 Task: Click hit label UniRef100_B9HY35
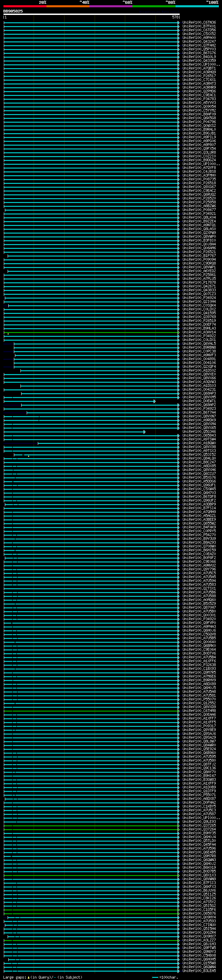(x=199, y=833)
